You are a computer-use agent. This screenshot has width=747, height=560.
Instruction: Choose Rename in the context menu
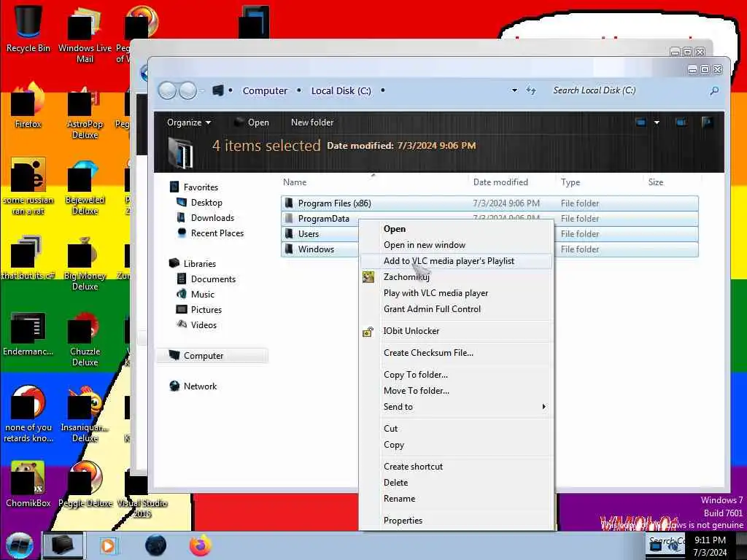(x=457, y=499)
